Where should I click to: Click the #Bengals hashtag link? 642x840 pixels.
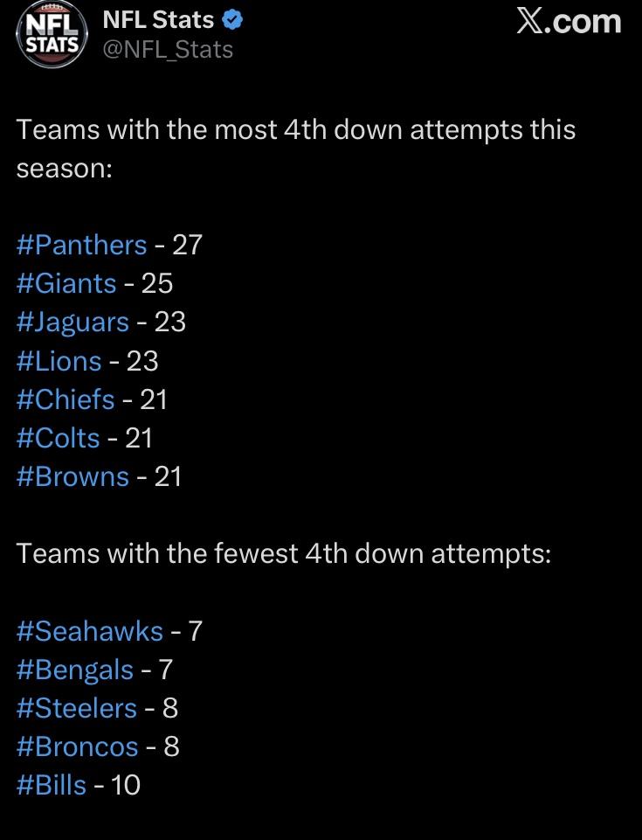pos(75,670)
